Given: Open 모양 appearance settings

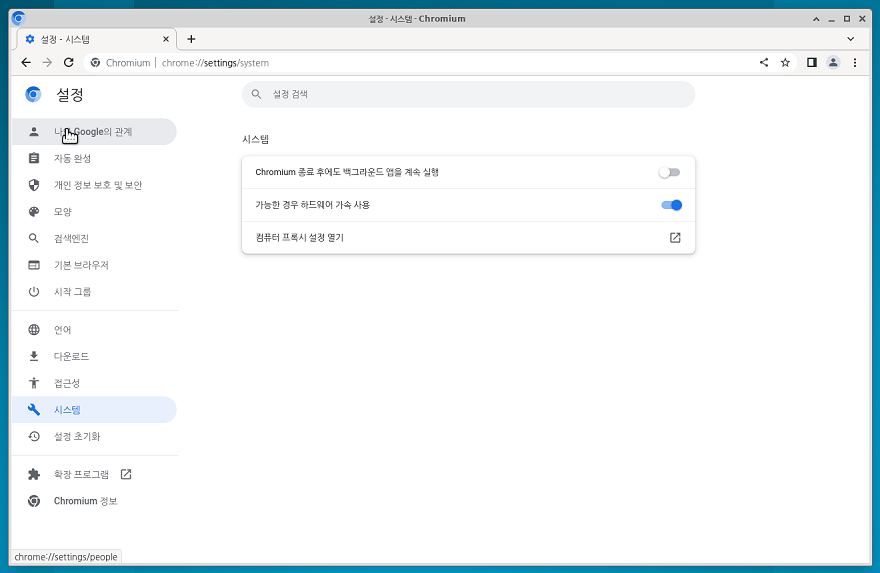Looking at the screenshot, I should point(94,212).
